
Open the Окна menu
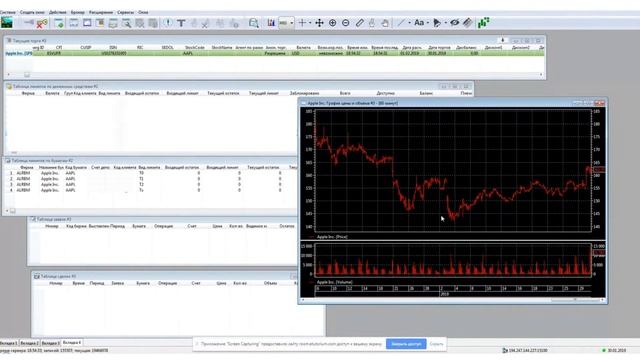[143, 12]
